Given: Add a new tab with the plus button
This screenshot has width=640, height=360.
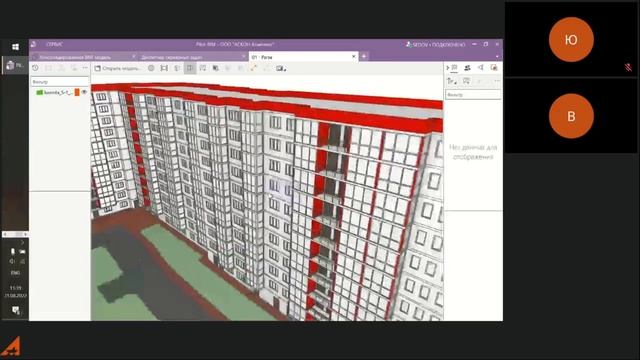Looking at the screenshot, I should (x=364, y=56).
